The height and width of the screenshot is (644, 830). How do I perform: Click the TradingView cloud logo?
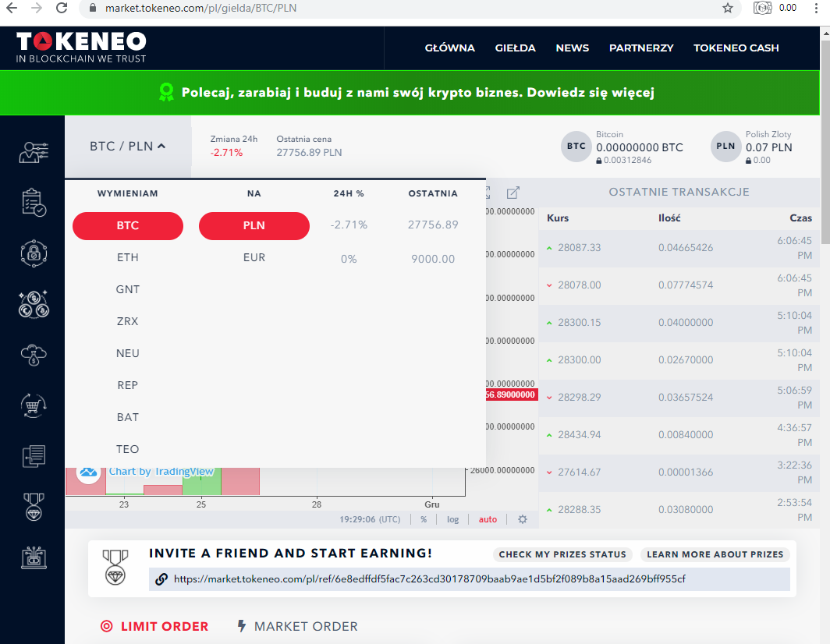(x=88, y=471)
